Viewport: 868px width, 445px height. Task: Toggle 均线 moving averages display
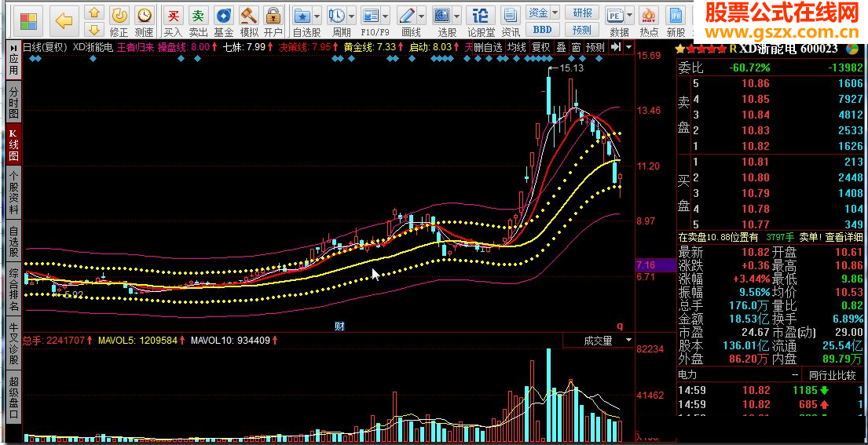(x=517, y=47)
